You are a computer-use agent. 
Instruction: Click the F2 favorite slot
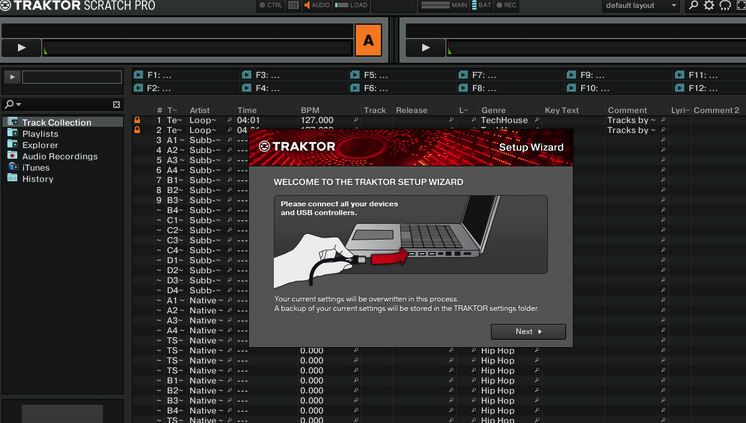[153, 89]
